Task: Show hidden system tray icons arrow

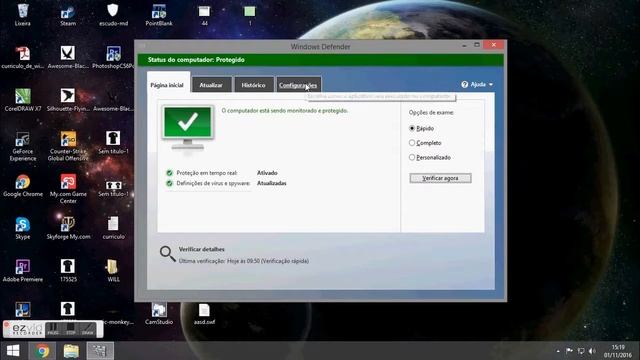Action: pyautogui.click(x=558, y=351)
